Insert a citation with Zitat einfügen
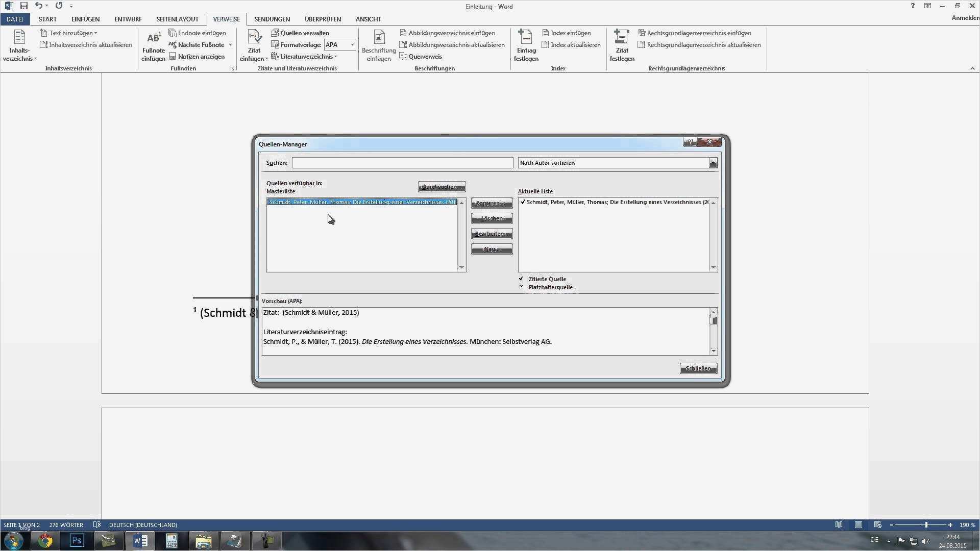 click(x=254, y=48)
